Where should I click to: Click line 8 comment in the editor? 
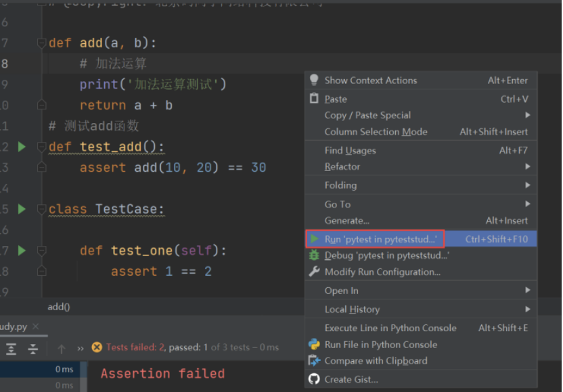point(113,64)
